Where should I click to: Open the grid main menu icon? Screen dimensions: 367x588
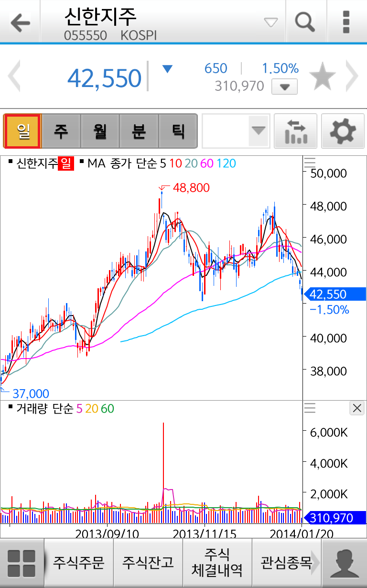pos(22,563)
